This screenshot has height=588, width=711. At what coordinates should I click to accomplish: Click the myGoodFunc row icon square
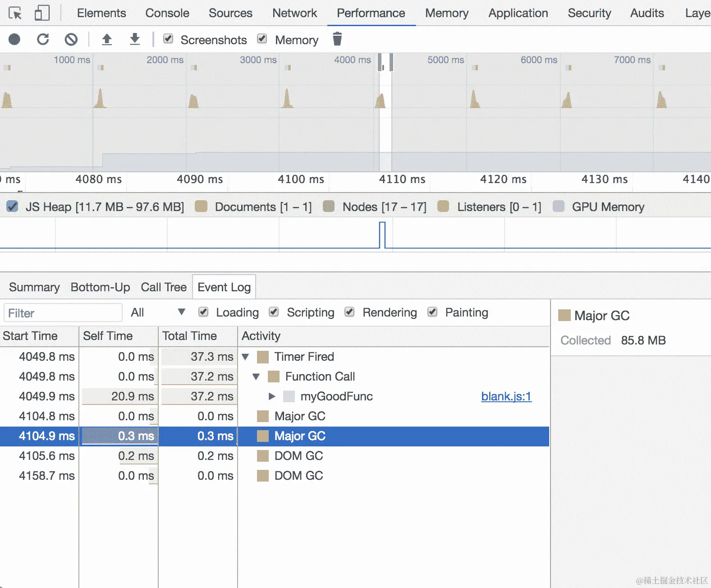tap(289, 397)
